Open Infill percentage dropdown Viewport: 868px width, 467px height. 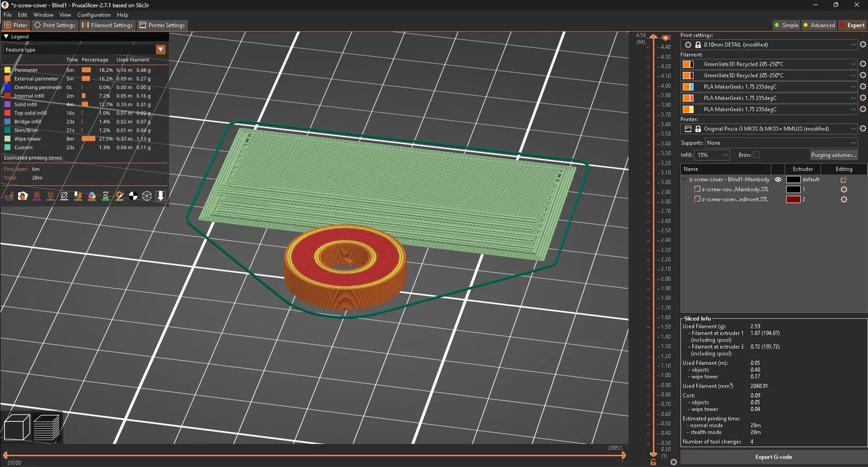[713, 155]
